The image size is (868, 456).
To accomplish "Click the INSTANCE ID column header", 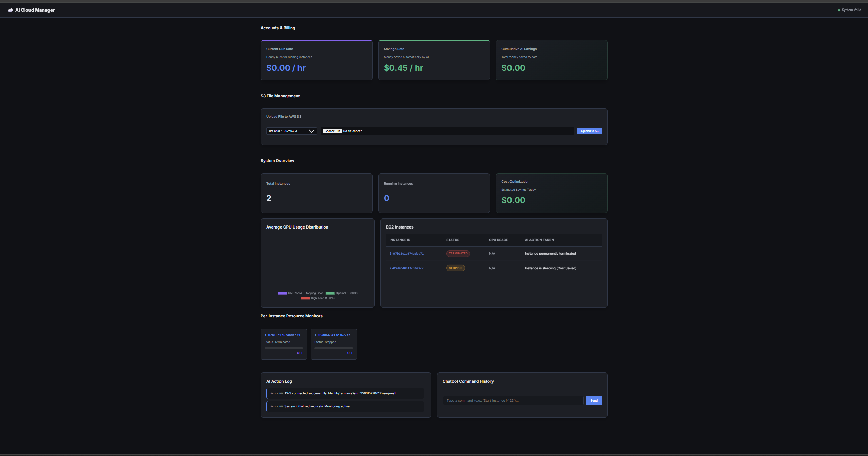I will click(x=400, y=240).
